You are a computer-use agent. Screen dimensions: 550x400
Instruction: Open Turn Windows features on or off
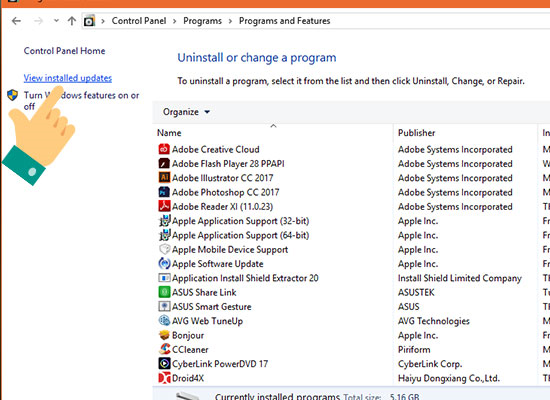(81, 101)
